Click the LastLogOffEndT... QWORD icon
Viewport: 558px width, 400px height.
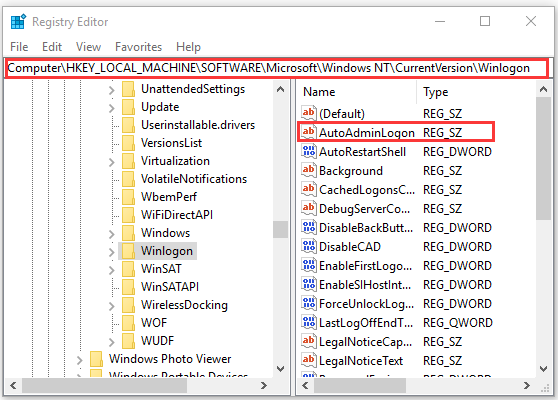(308, 323)
